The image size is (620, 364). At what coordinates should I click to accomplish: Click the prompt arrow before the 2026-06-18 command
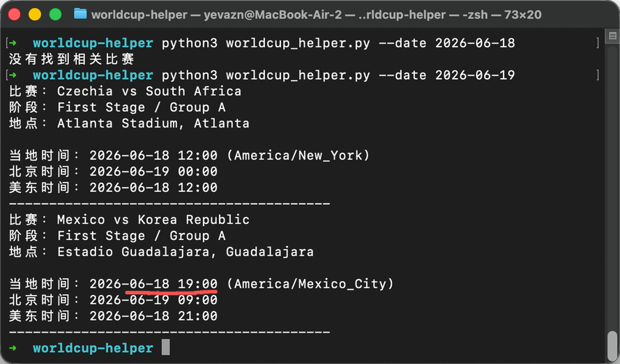(13, 43)
